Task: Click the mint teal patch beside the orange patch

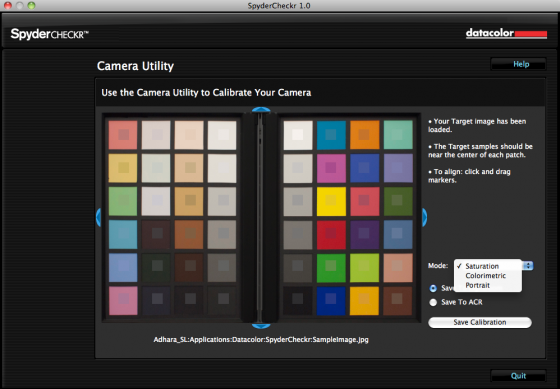Action: pyautogui.click(x=398, y=135)
